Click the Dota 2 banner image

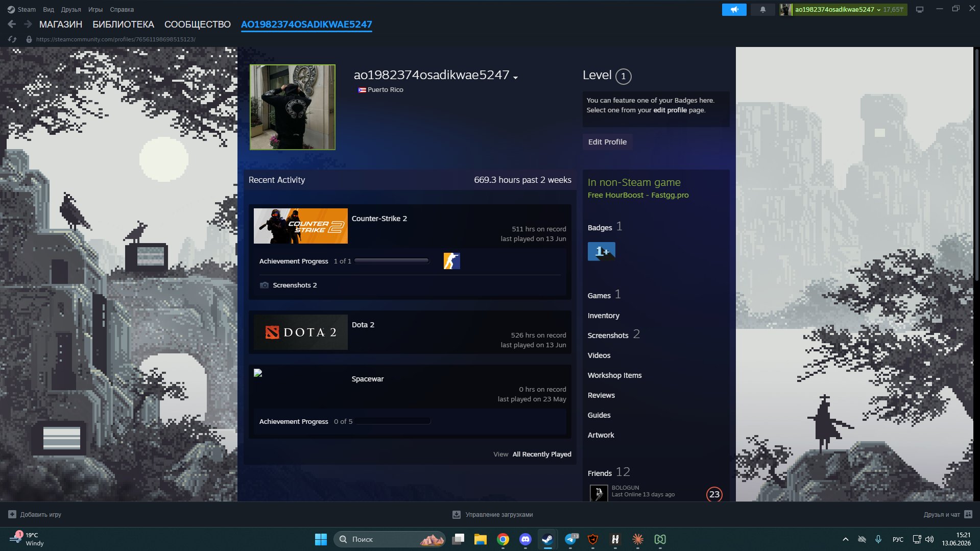301,332
